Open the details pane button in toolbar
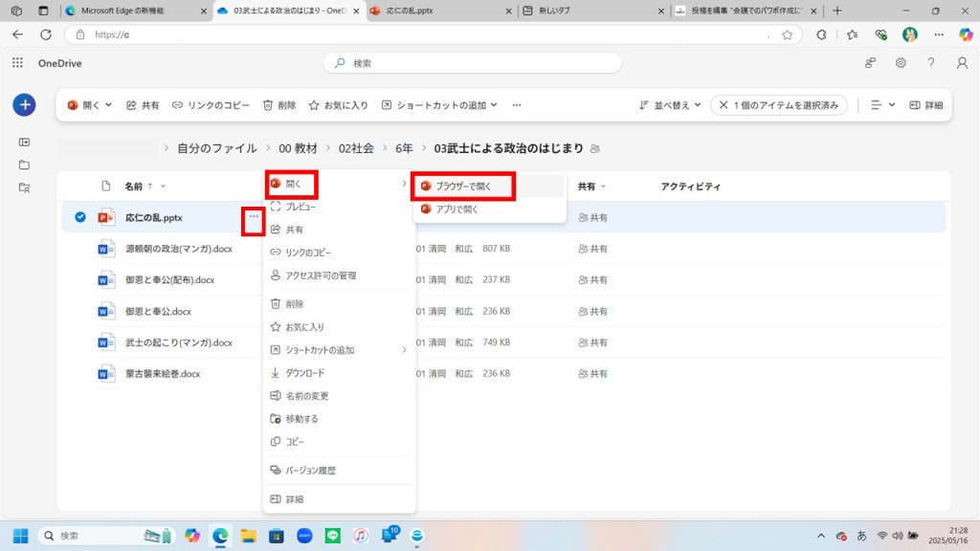The height and width of the screenshot is (551, 980). pyautogui.click(x=925, y=105)
